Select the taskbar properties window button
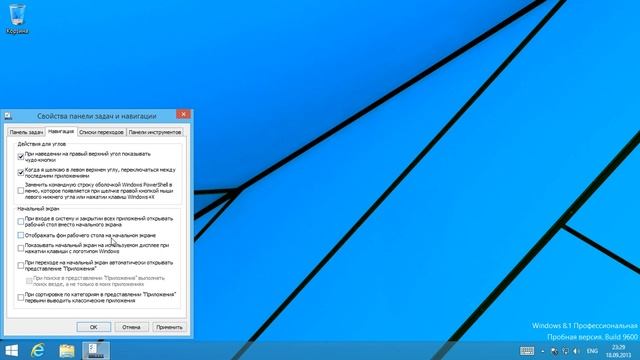The image size is (640, 360). pyautogui.click(x=96, y=351)
